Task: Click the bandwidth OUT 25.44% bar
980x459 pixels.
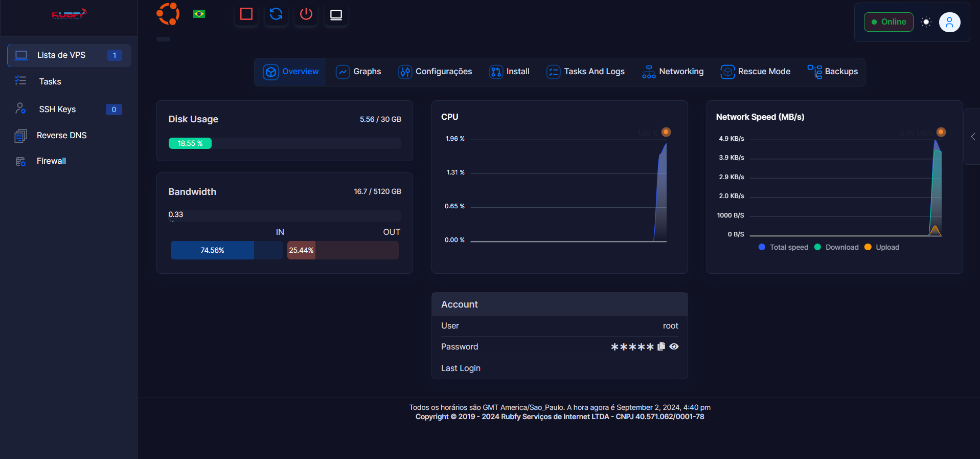Action: 343,250
